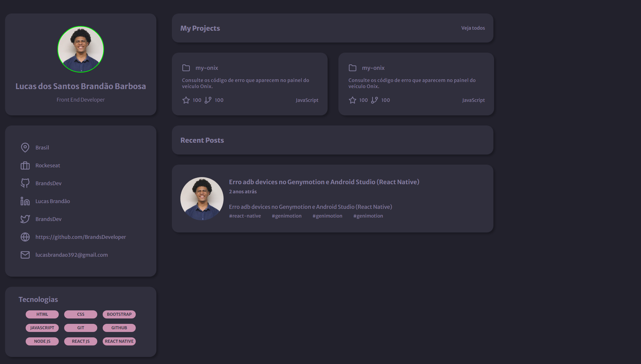Click the GitHub cat icon
This screenshot has height=364, width=641.
[25, 183]
